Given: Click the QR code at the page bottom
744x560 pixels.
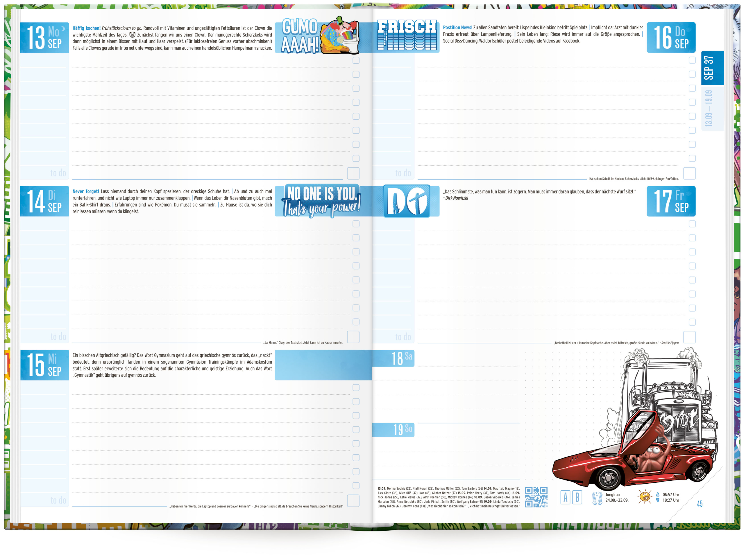Looking at the screenshot, I should 536,497.
